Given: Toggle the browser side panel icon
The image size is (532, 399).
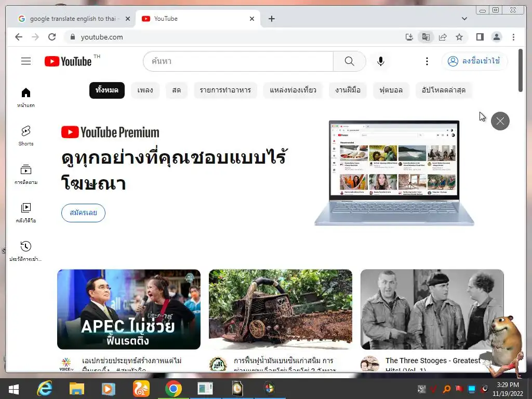Looking at the screenshot, I should tap(480, 37).
